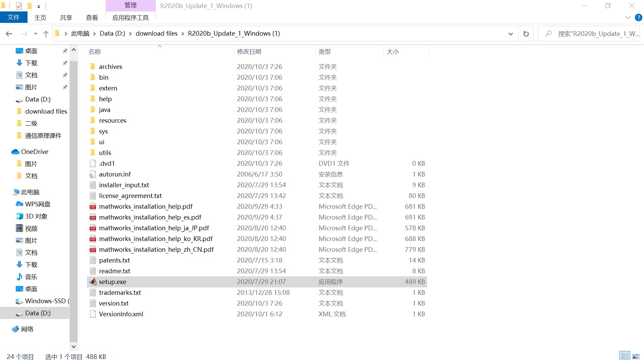Click the quick access properties checkmark icon

tap(19, 6)
